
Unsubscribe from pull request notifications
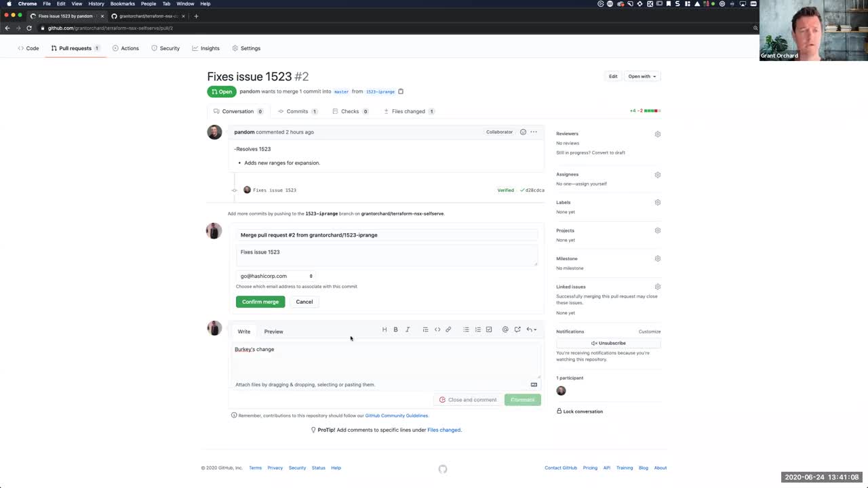[x=608, y=343]
